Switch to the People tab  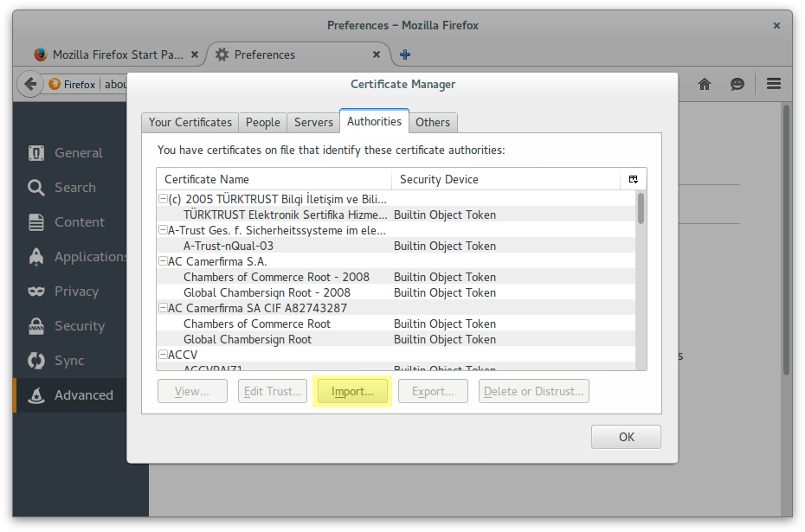tap(263, 123)
